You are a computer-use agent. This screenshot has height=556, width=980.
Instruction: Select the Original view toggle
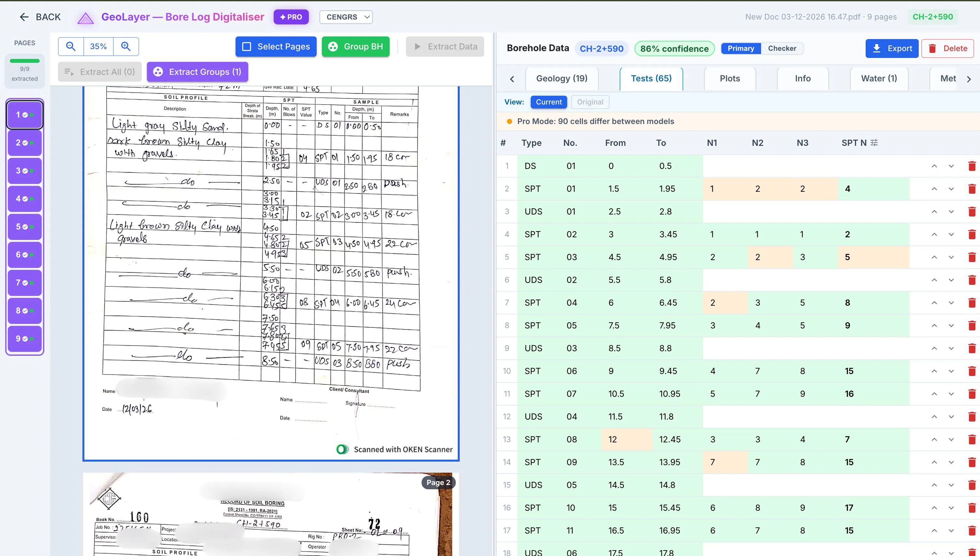pos(590,102)
